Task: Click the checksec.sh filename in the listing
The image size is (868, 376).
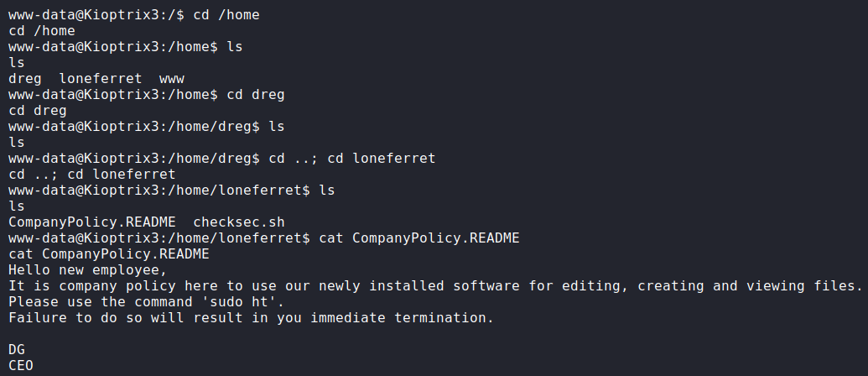Action: click(x=239, y=222)
